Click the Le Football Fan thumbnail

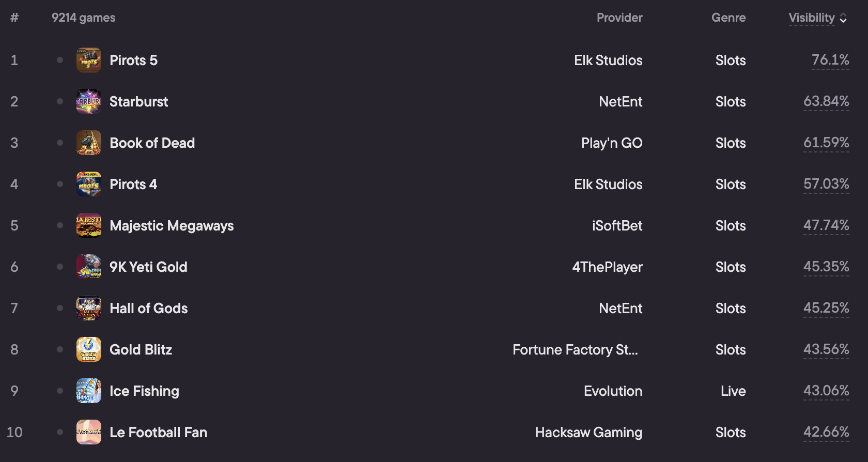tap(89, 432)
